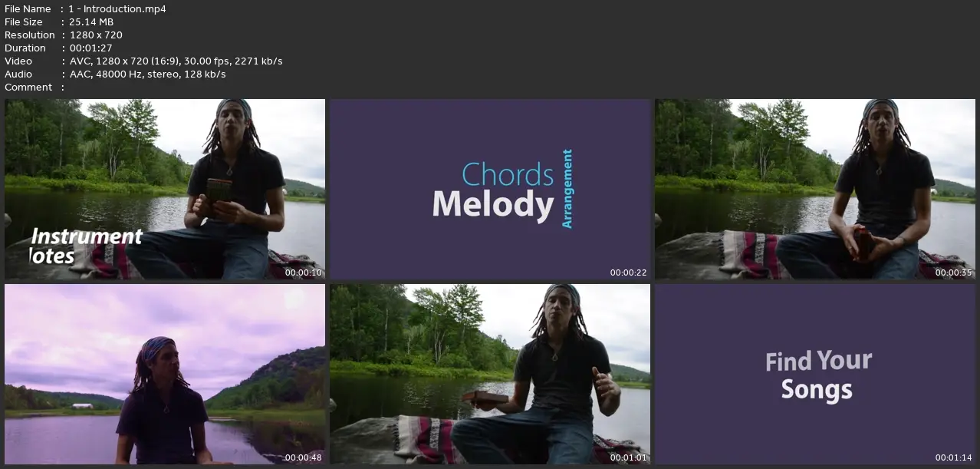This screenshot has width=980, height=469.
Task: Click the 00:01:01 timestamp label
Action: tap(629, 457)
